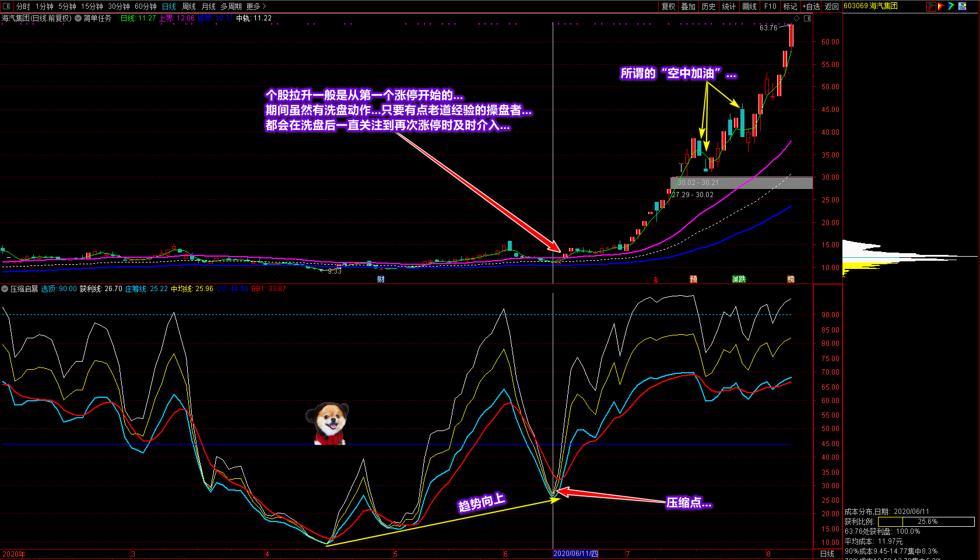The image size is (980, 560).
Task: Open the 压缩启暴 indicator dropdown
Action: click(5, 289)
